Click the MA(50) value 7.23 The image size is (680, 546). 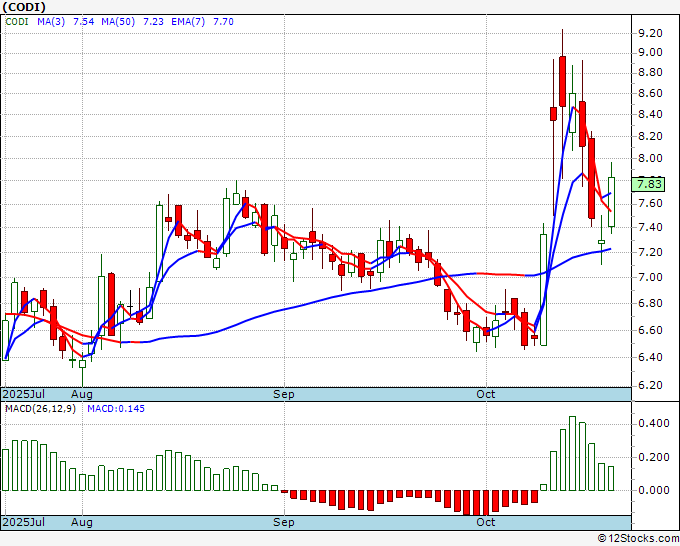coord(153,22)
